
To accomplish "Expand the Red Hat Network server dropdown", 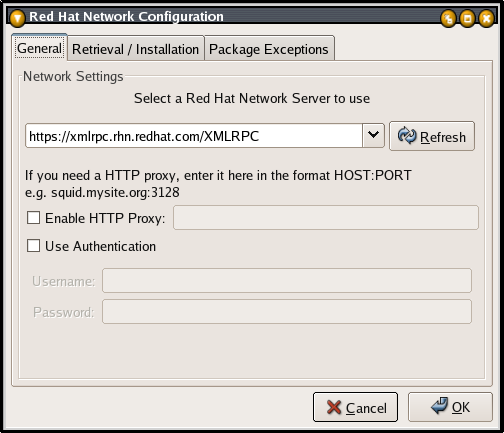I will click(373, 135).
